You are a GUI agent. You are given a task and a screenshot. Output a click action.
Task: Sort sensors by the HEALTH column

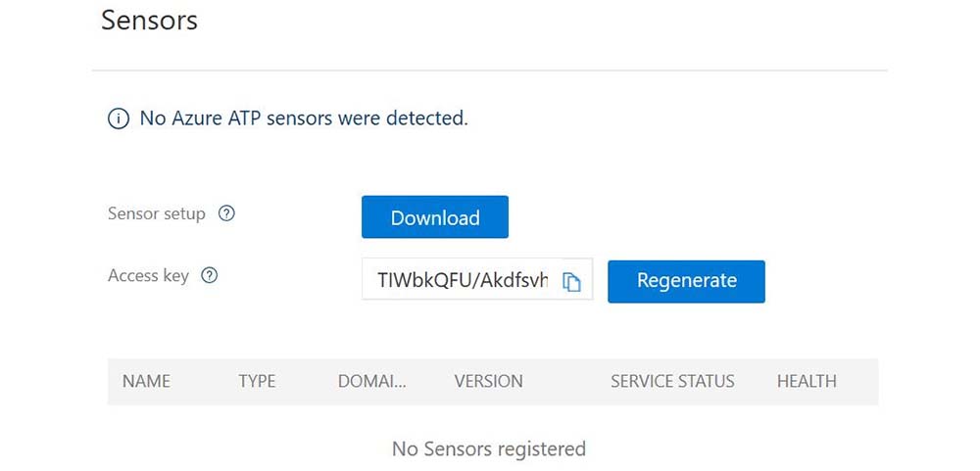tap(807, 382)
